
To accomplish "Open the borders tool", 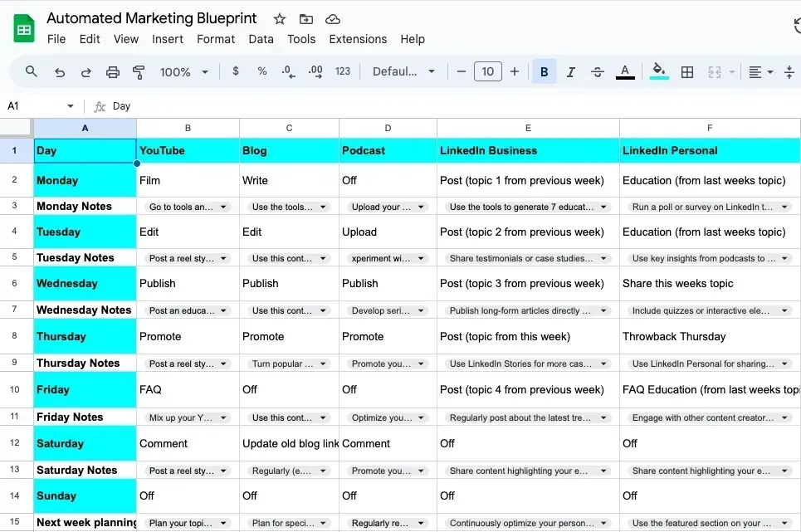I will (687, 72).
